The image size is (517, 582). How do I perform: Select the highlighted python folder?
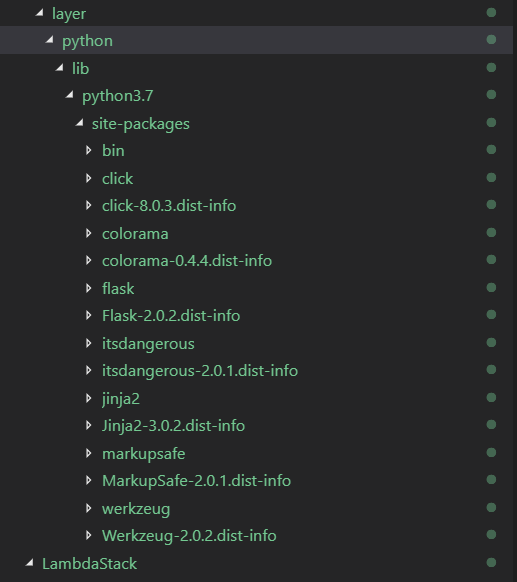tap(87, 41)
